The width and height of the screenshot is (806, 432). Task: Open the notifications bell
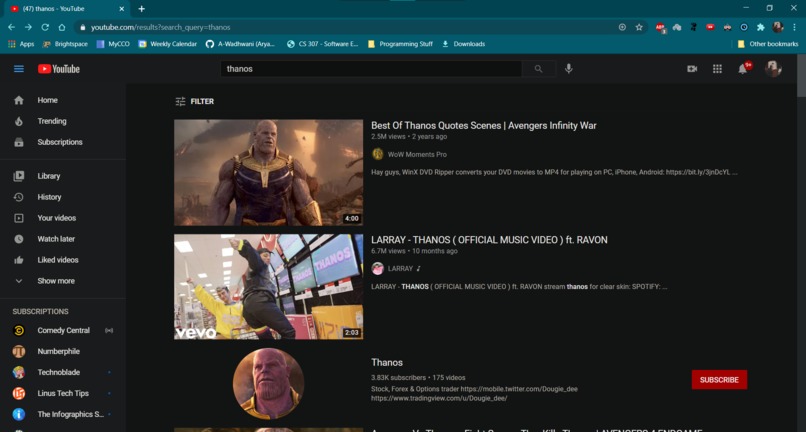743,69
